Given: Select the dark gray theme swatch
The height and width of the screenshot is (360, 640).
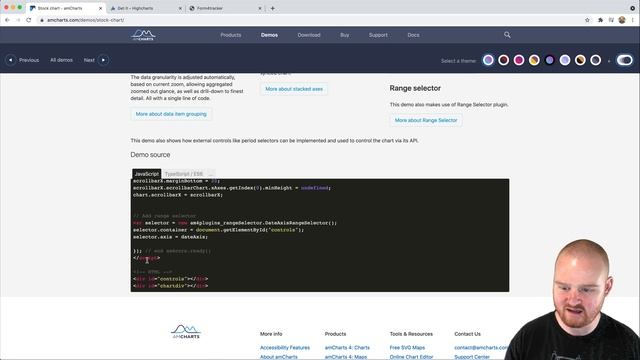Looking at the screenshot, I should [596, 60].
